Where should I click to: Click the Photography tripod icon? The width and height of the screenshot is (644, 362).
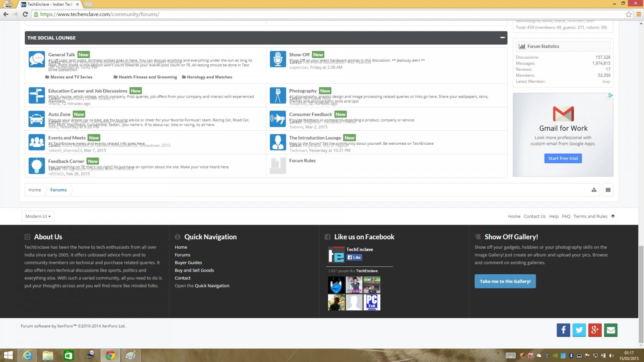coord(278,95)
